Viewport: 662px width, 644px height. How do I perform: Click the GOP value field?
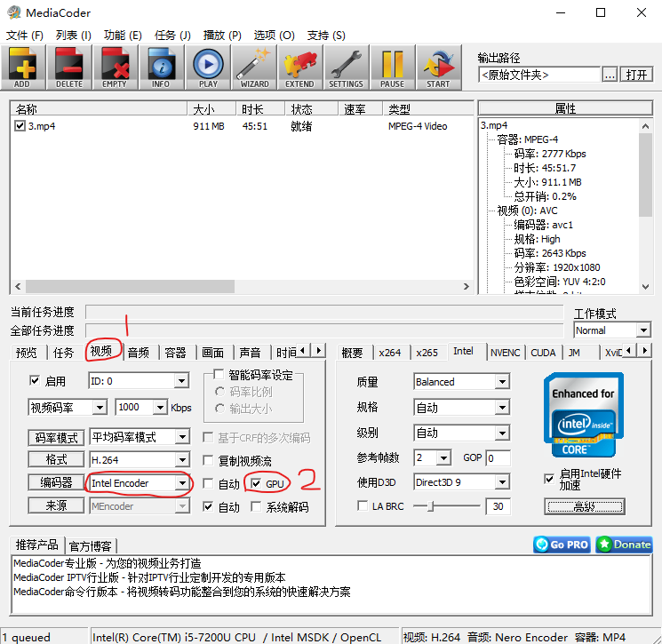tap(498, 457)
